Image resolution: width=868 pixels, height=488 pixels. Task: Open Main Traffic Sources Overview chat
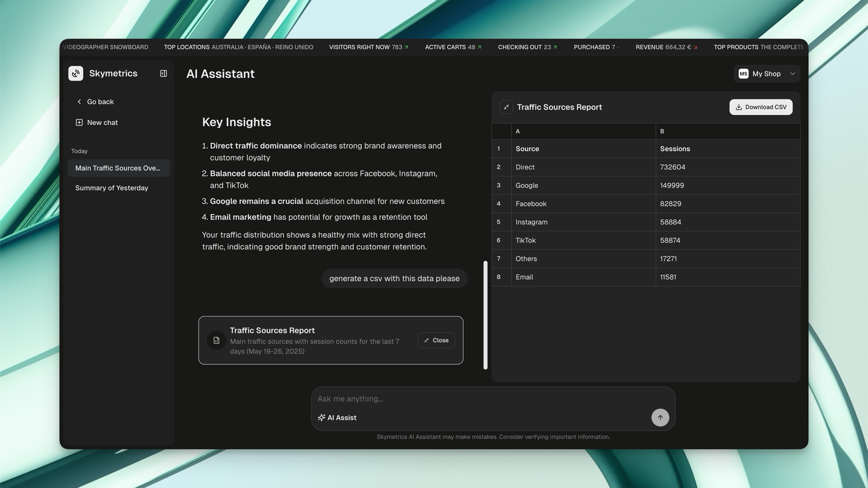119,168
